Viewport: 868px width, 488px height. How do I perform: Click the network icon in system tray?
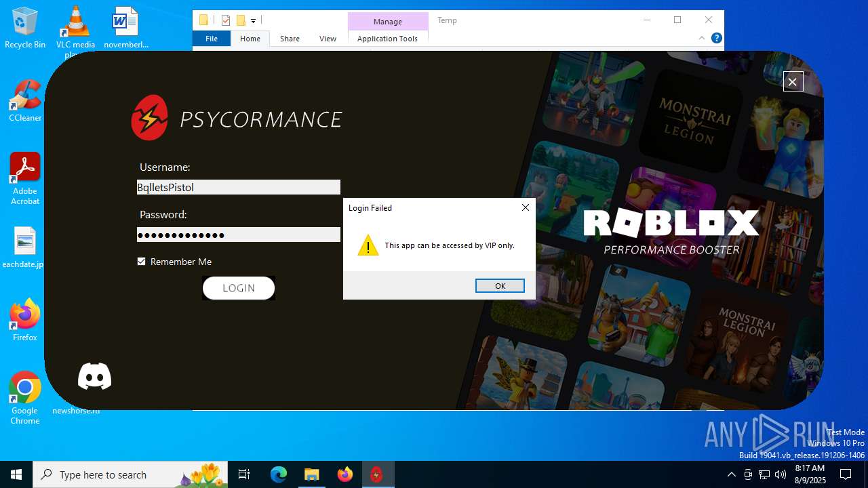coord(764,474)
